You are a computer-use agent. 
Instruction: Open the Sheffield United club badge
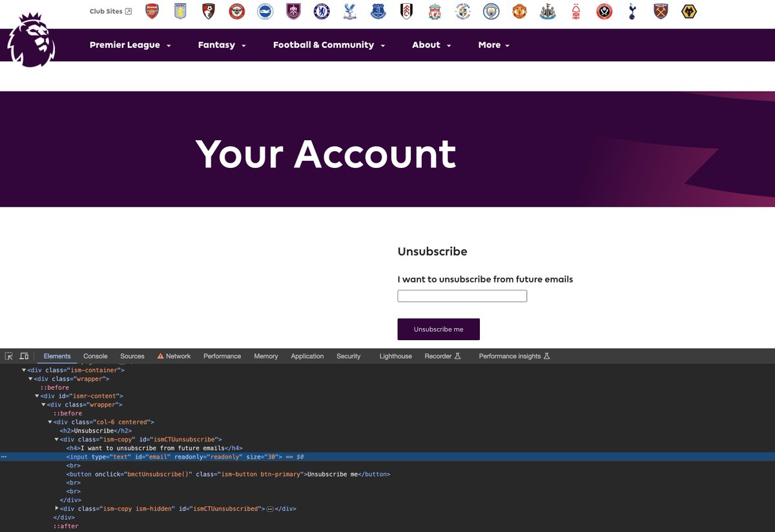(x=604, y=11)
